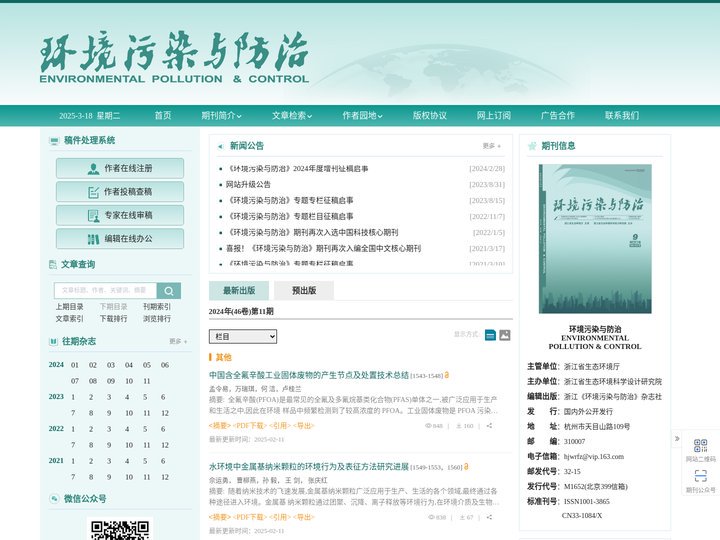720x540 pixels.
Task: Open 专家在线审稿 button
Action: coord(120,215)
